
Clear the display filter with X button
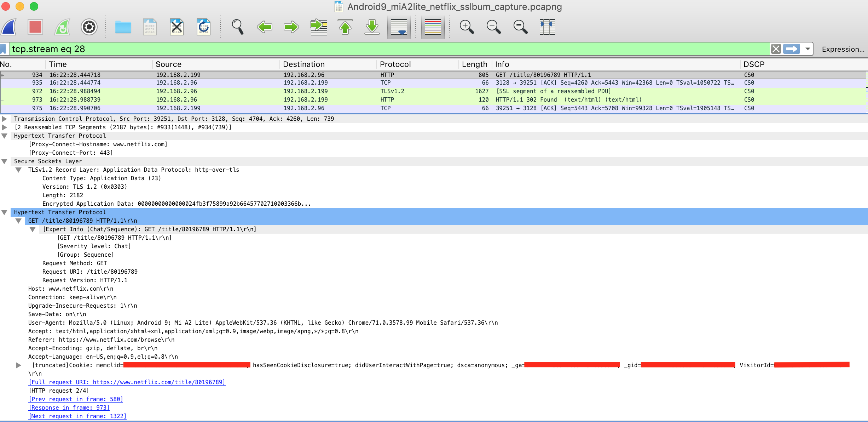pyautogui.click(x=776, y=49)
